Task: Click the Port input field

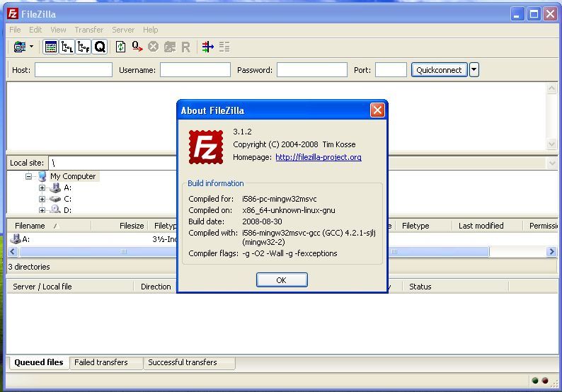Action: tap(391, 70)
